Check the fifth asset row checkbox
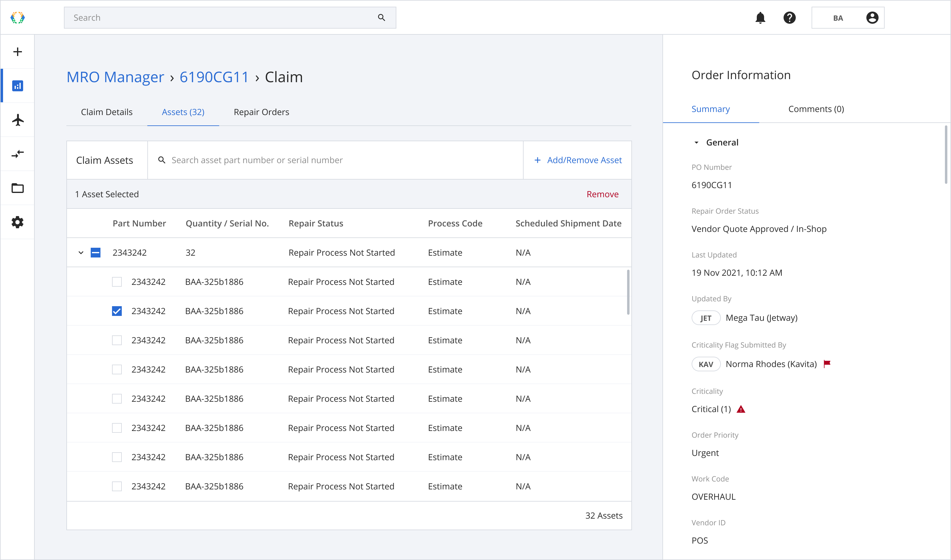Viewport: 951px width, 560px height. (x=117, y=399)
